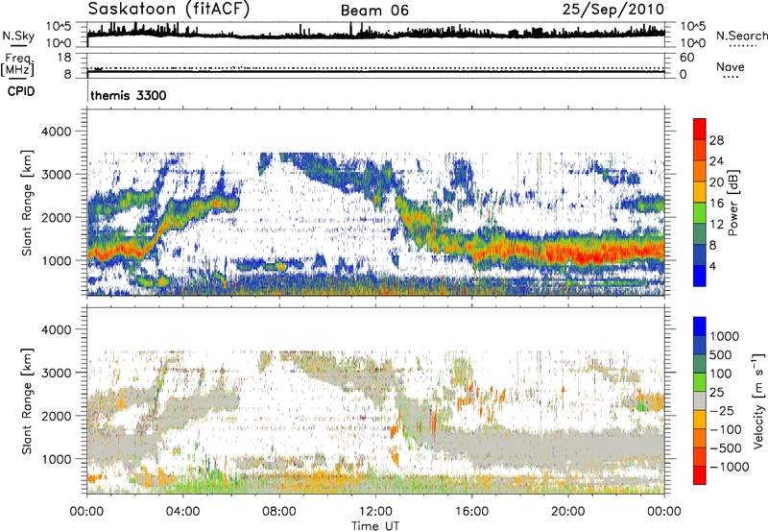Select the red top segment of Power colorbar
The height and width of the screenshot is (532, 768).
point(700,129)
